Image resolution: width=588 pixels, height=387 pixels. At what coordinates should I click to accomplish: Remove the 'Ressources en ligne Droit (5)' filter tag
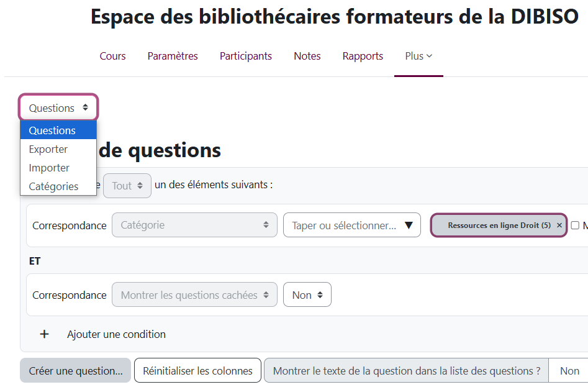click(558, 225)
